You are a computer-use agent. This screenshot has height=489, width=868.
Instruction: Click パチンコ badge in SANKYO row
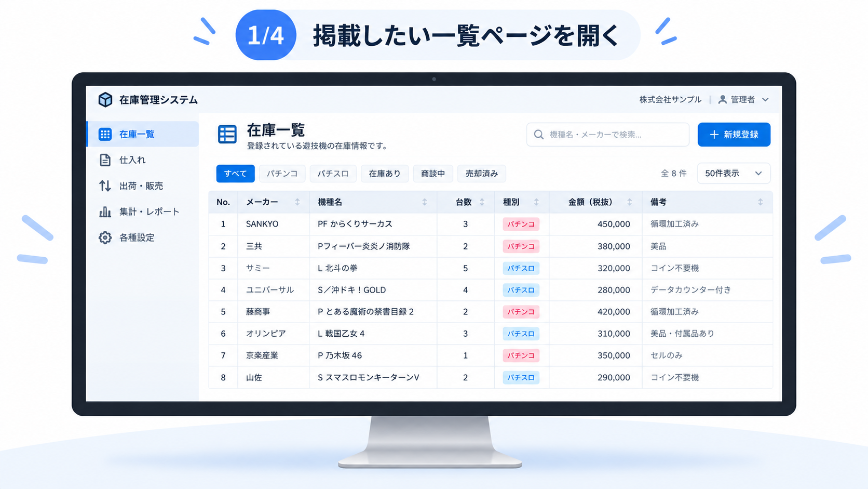[521, 224]
